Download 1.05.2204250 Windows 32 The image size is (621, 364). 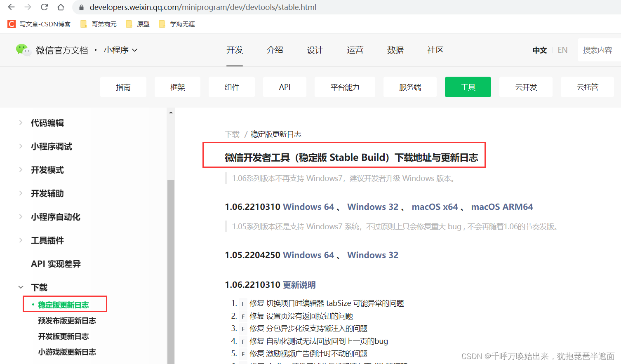(373, 255)
